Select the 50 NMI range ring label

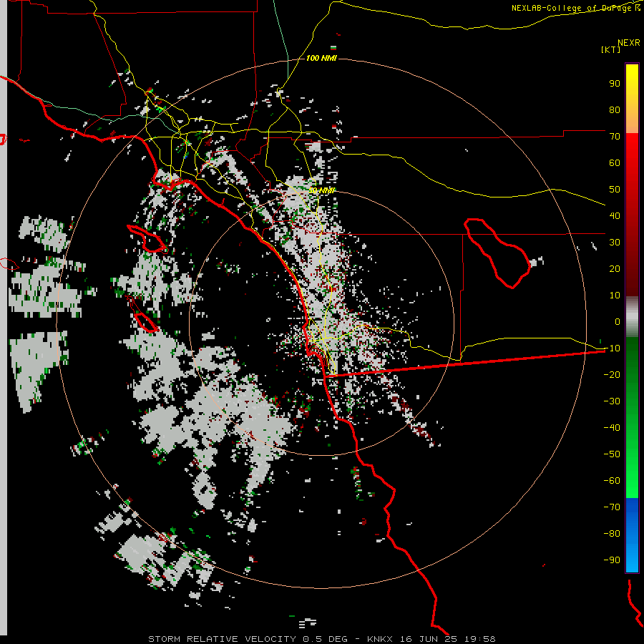321,191
